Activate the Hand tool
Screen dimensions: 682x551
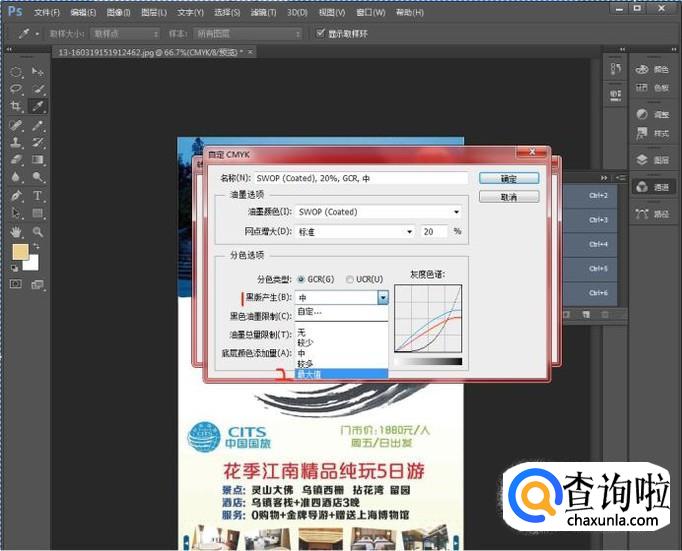(16, 231)
